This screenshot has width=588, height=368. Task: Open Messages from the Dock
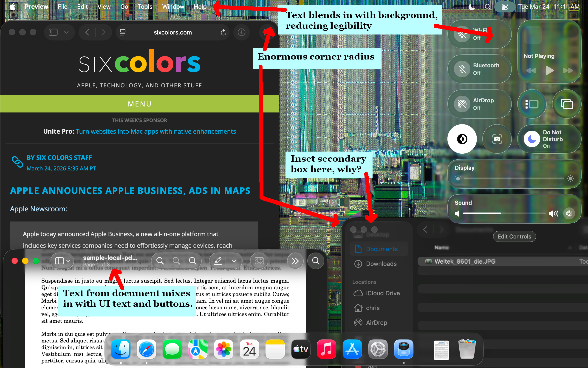pos(172,349)
